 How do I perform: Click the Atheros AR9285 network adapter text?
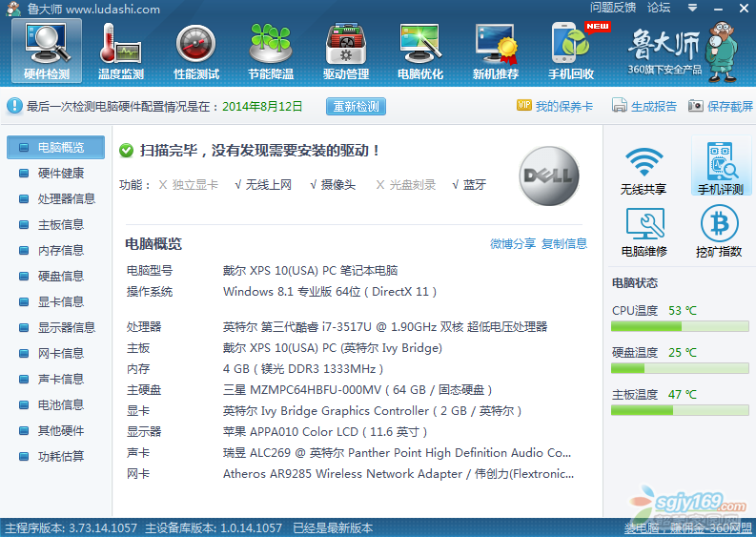[x=398, y=474]
